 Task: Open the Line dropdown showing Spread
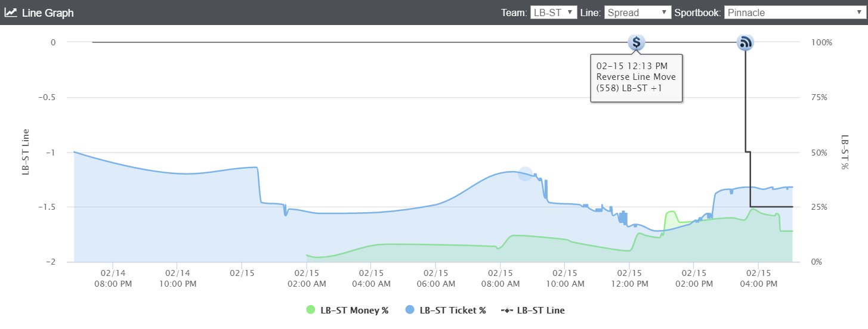638,13
